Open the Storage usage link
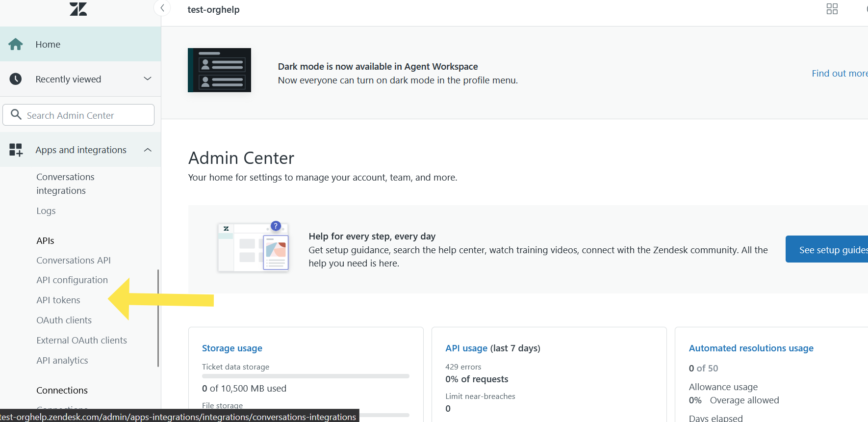 click(232, 348)
